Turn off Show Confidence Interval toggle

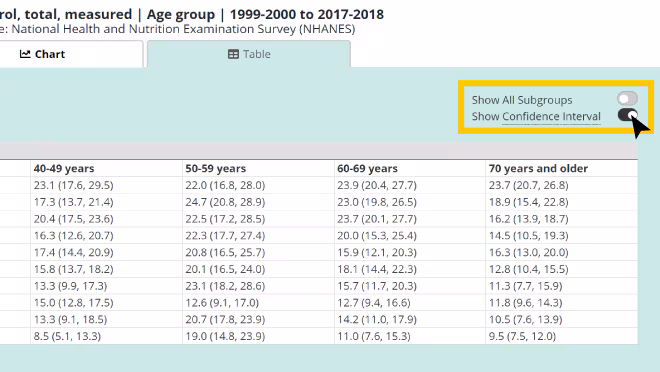pyautogui.click(x=627, y=114)
